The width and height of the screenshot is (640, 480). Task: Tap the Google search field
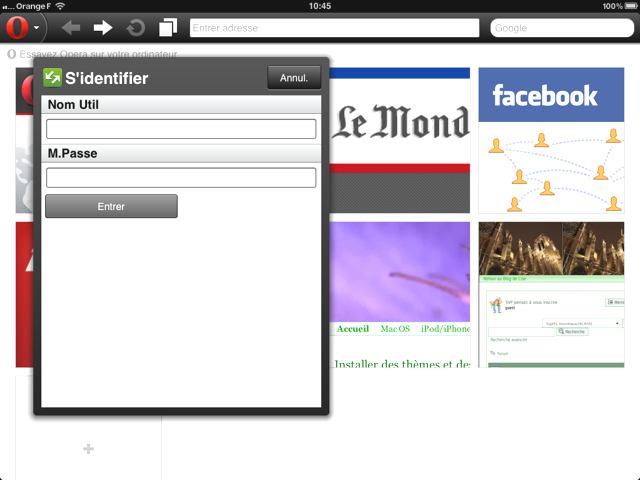[x=560, y=28]
